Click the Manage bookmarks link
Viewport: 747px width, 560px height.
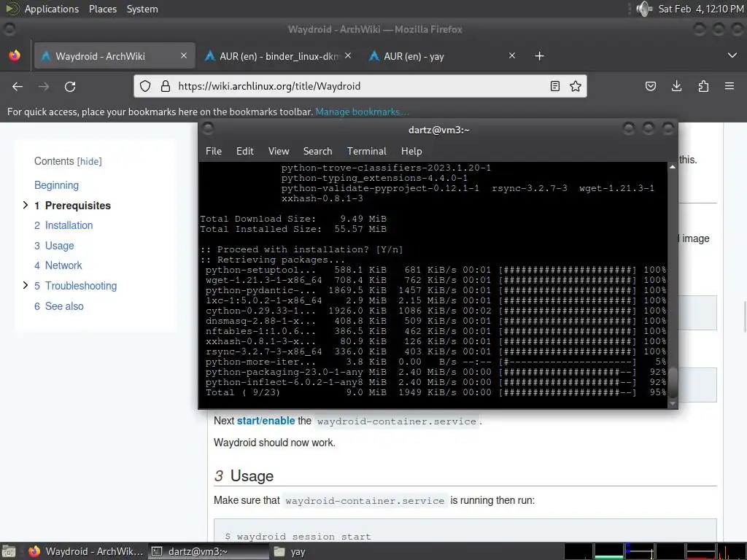[x=362, y=112]
